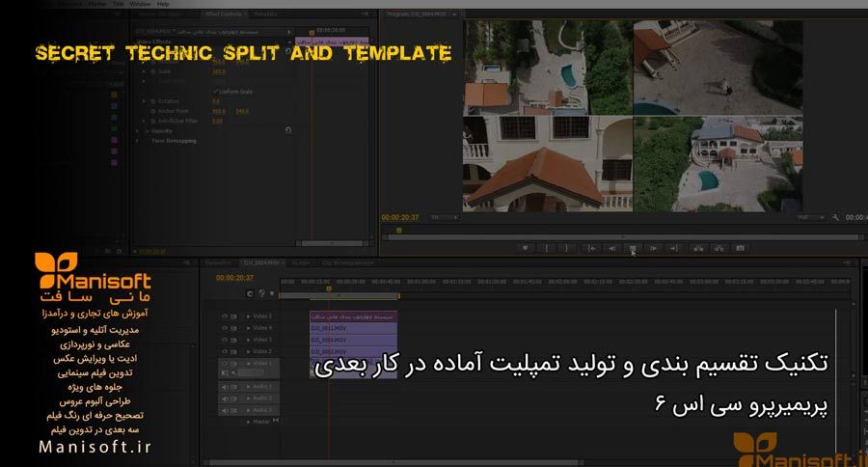Viewport: 868px width, 467px height.
Task: Click the Anchor Point stopwatch icon
Action: pyautogui.click(x=153, y=111)
